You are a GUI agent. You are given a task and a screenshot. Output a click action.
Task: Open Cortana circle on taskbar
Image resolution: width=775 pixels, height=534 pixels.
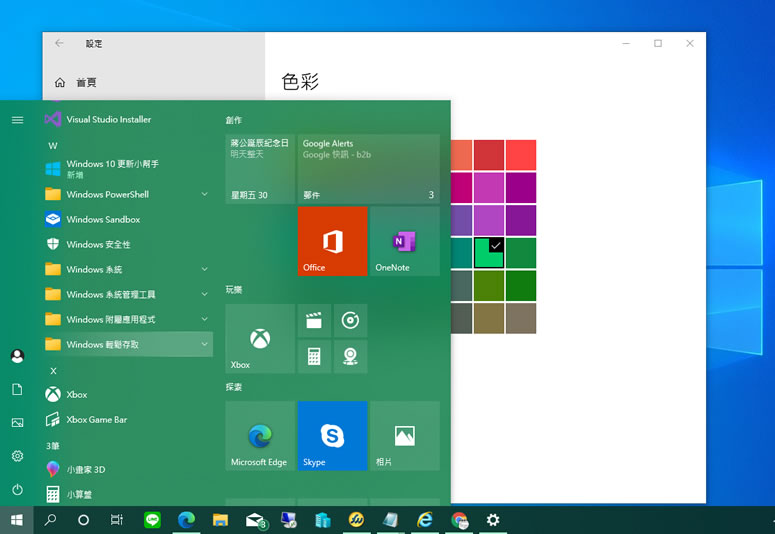[84, 520]
